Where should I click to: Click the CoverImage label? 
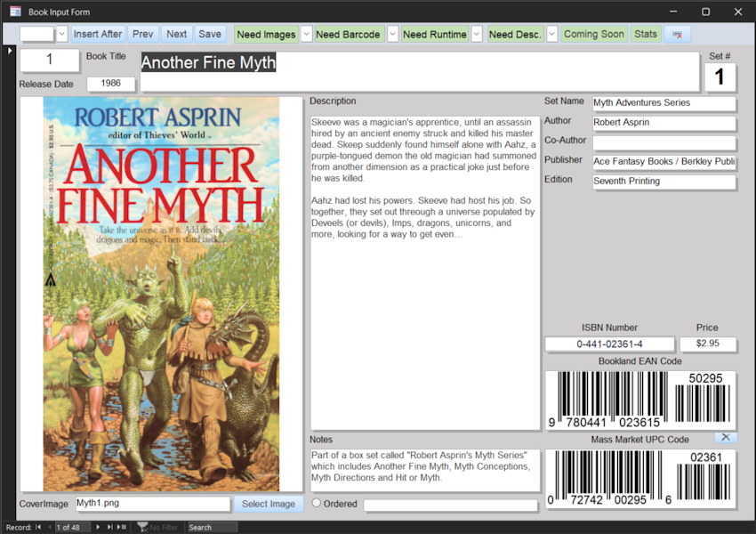(44, 504)
